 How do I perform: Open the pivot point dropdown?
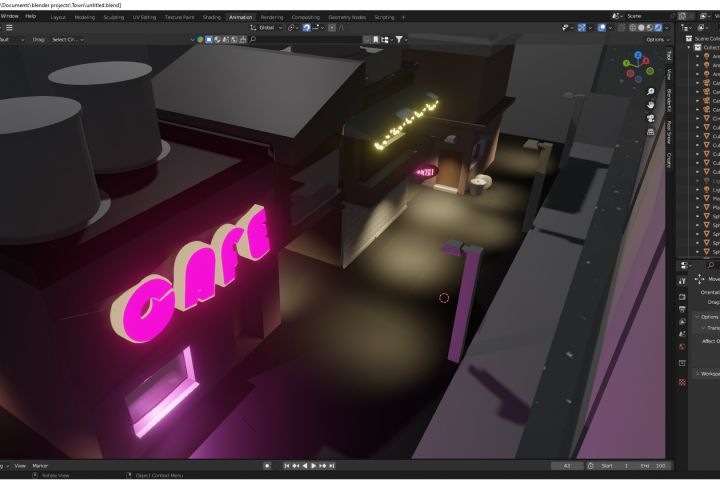[x=293, y=28]
